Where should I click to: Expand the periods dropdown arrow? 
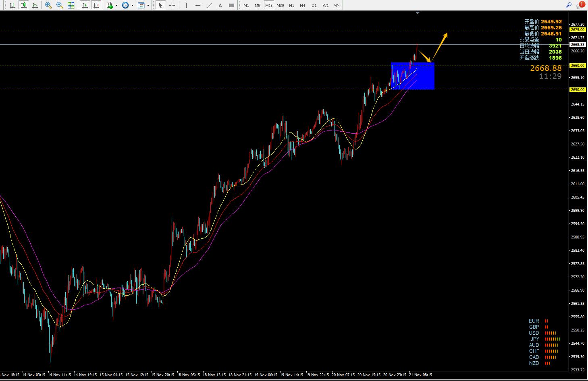point(132,5)
